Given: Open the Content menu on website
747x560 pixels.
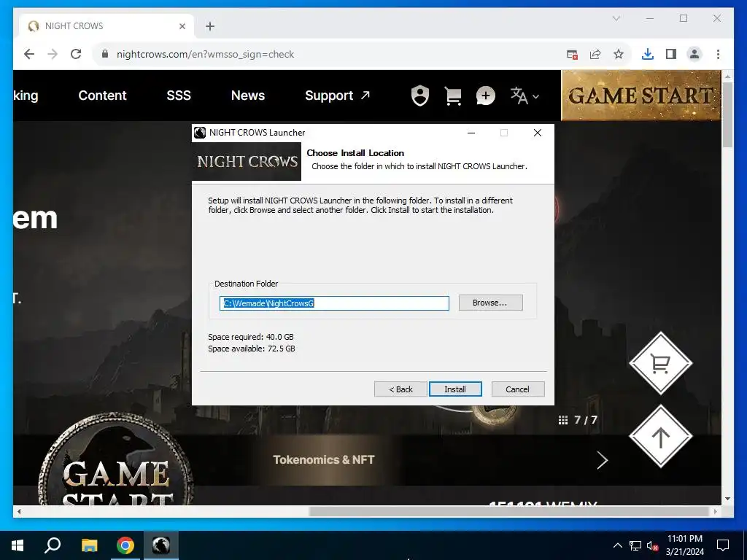Looking at the screenshot, I should click(102, 96).
